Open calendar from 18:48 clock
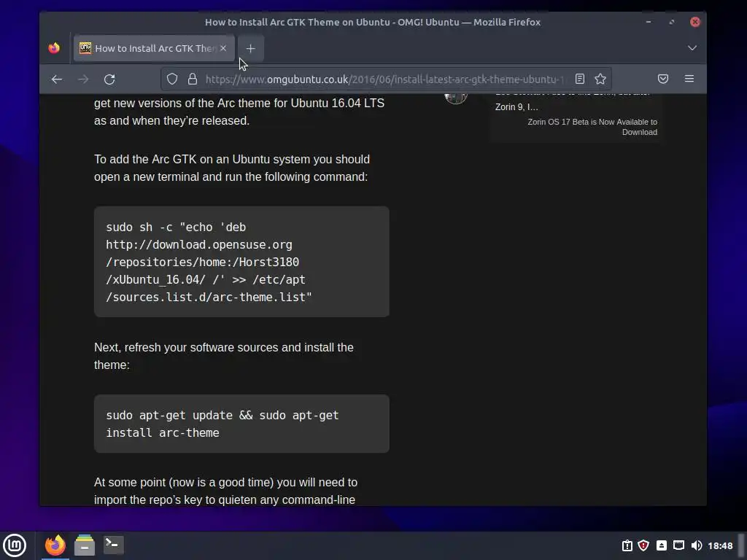Viewport: 747px width, 560px height. (720, 545)
